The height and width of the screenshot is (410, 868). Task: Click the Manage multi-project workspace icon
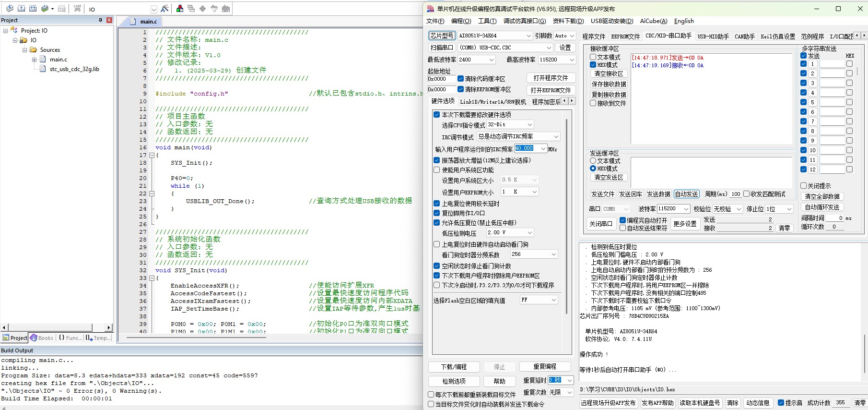[x=191, y=9]
